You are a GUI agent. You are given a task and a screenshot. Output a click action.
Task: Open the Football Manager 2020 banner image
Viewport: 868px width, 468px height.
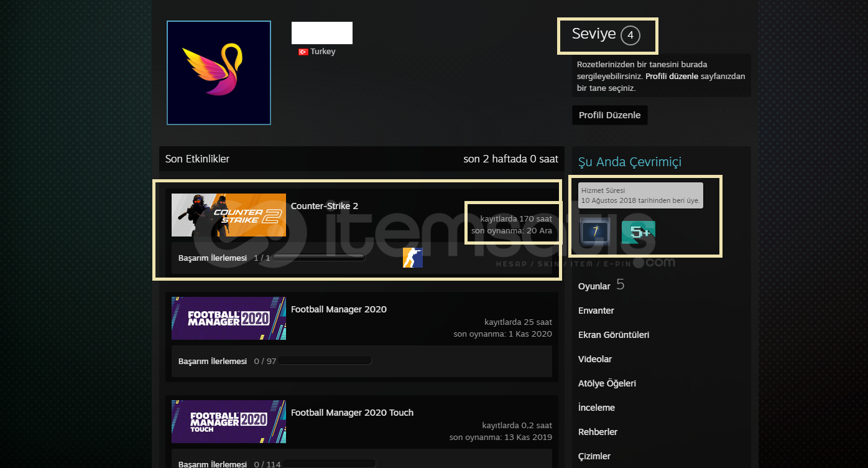click(x=229, y=318)
